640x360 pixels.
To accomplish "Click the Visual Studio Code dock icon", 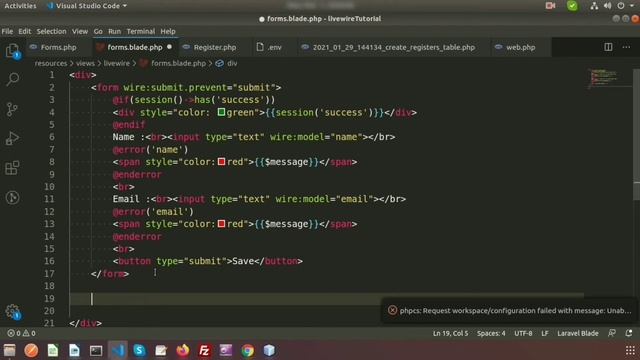I will [118, 350].
